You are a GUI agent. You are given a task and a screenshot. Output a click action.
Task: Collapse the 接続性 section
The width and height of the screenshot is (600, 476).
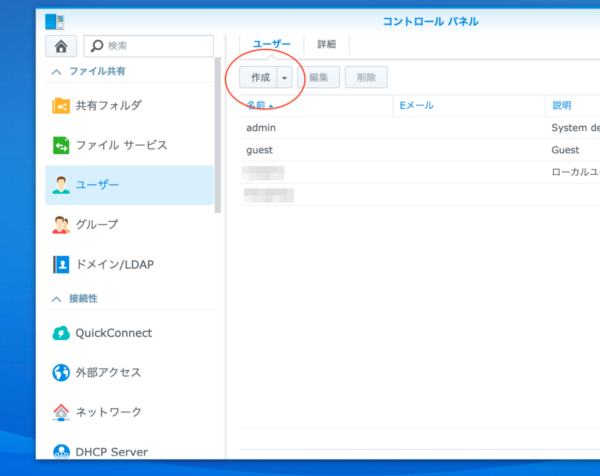57,299
